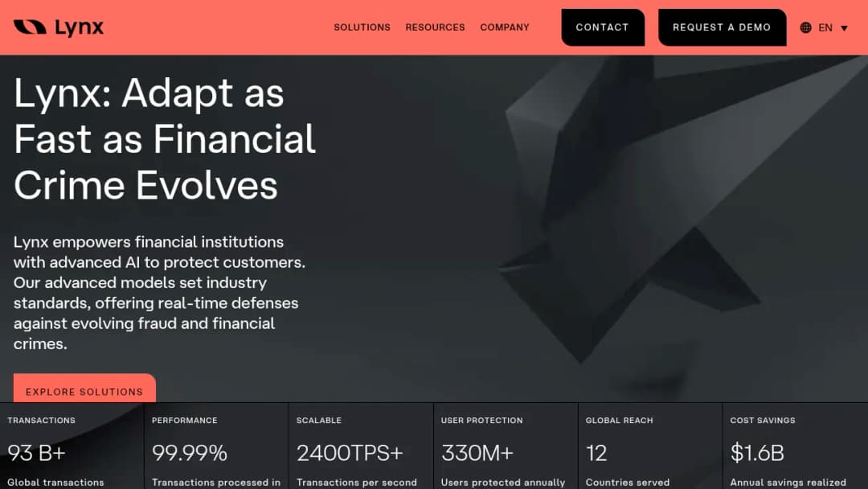Viewport: 868px width, 489px height.
Task: Click the Explore Solutions button
Action: (x=84, y=388)
